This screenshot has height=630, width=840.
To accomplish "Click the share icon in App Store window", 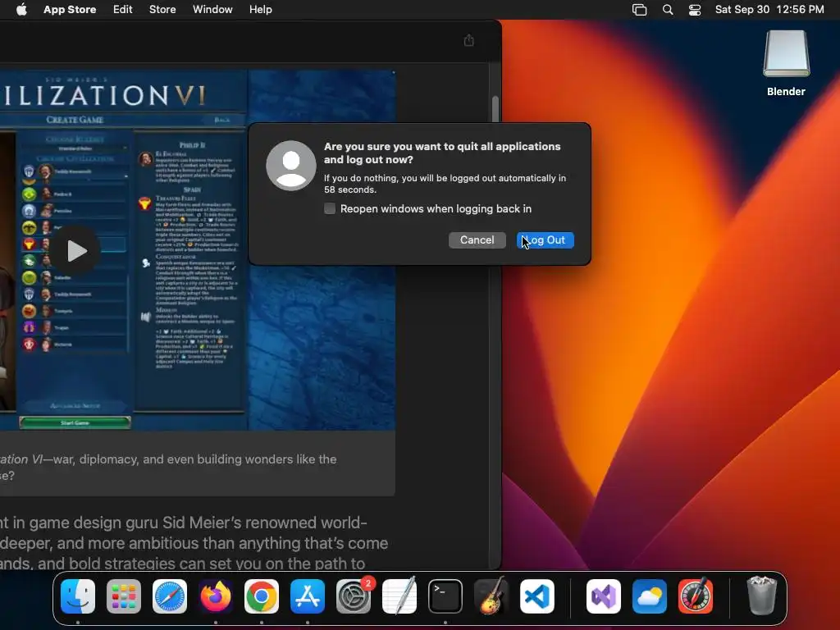I will [468, 40].
